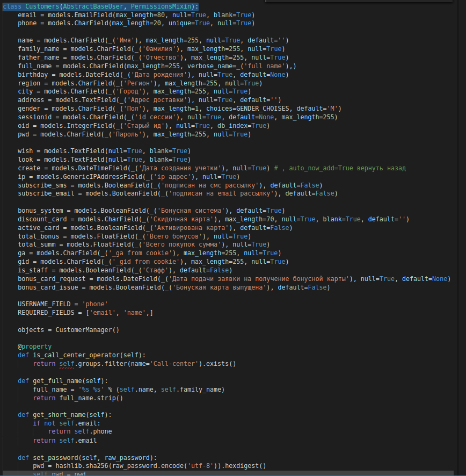466x476 pixels.
Task: Click the get_full_name method name
Action: (57, 381)
